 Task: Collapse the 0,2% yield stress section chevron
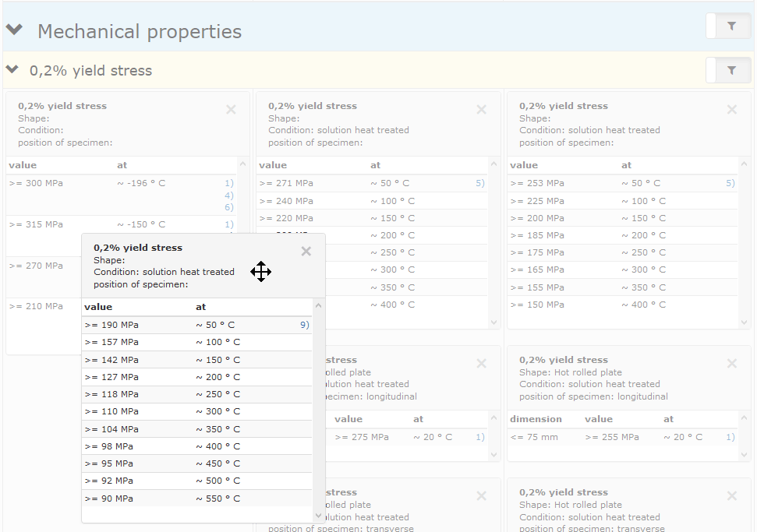pos(12,70)
